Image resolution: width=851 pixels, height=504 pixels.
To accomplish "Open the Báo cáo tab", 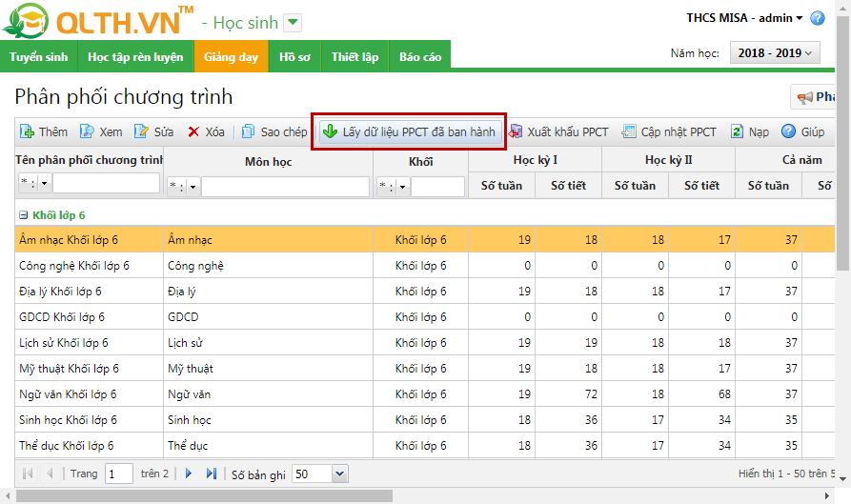I will click(x=420, y=56).
